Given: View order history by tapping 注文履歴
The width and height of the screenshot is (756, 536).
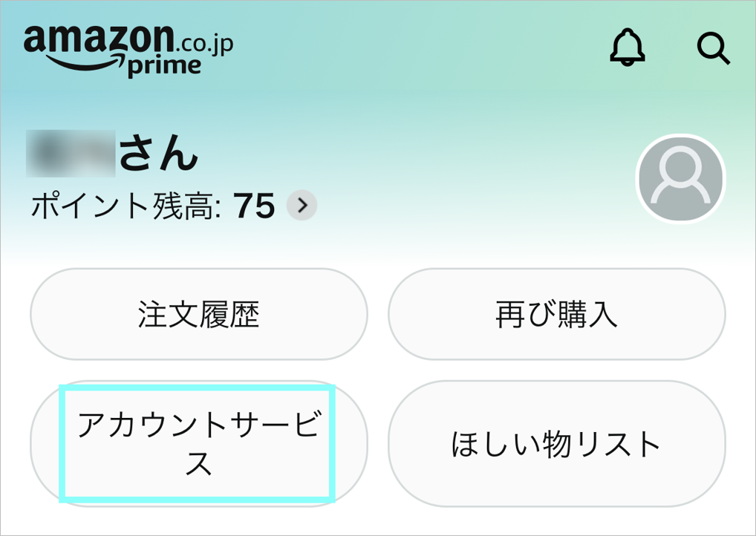Looking at the screenshot, I should [x=198, y=314].
